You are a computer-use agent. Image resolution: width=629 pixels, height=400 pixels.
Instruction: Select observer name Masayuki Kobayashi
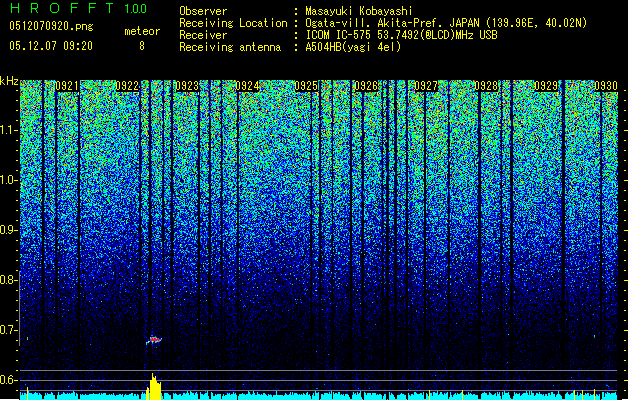pyautogui.click(x=359, y=11)
